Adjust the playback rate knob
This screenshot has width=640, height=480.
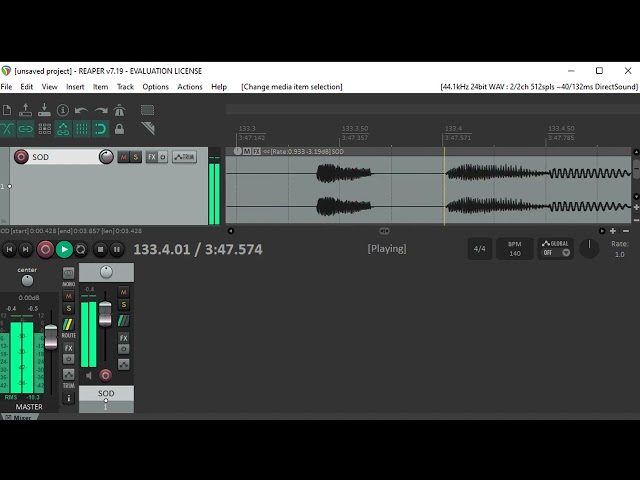589,248
